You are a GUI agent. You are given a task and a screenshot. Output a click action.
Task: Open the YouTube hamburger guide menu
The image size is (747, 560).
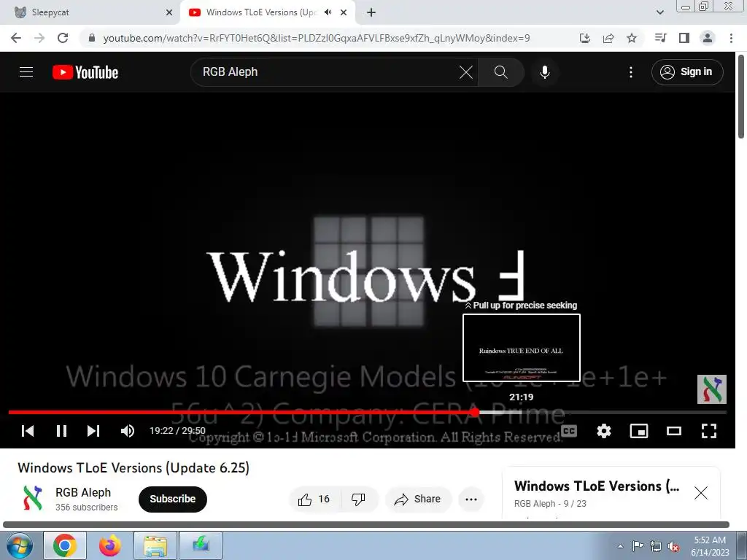click(26, 72)
